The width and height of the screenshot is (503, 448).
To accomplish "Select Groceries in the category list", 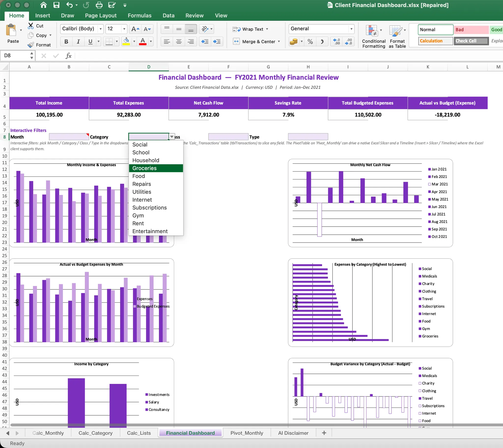I will pyautogui.click(x=156, y=168).
